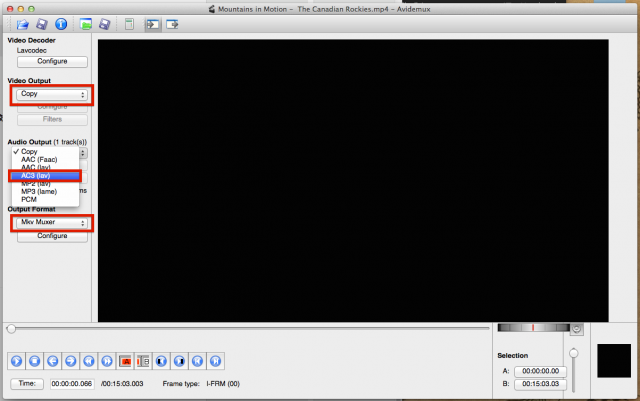The image size is (640, 401).
Task: Jump to previous keyframe (double left arrow)
Action: pos(89,361)
